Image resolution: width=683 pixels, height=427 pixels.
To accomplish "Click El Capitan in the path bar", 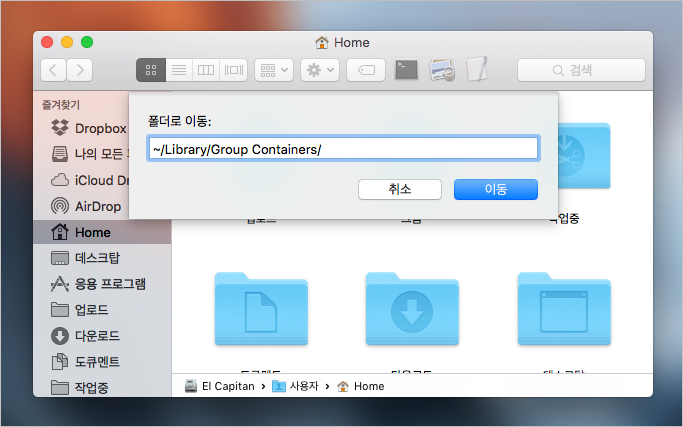I will point(220,386).
